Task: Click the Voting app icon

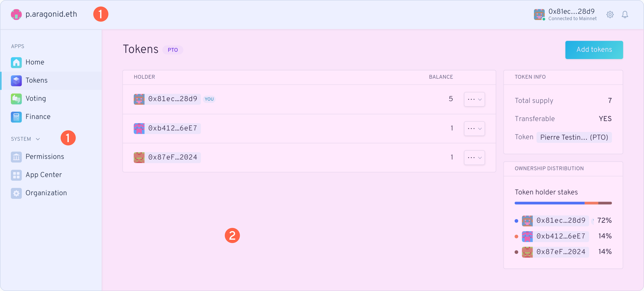Action: (16, 99)
